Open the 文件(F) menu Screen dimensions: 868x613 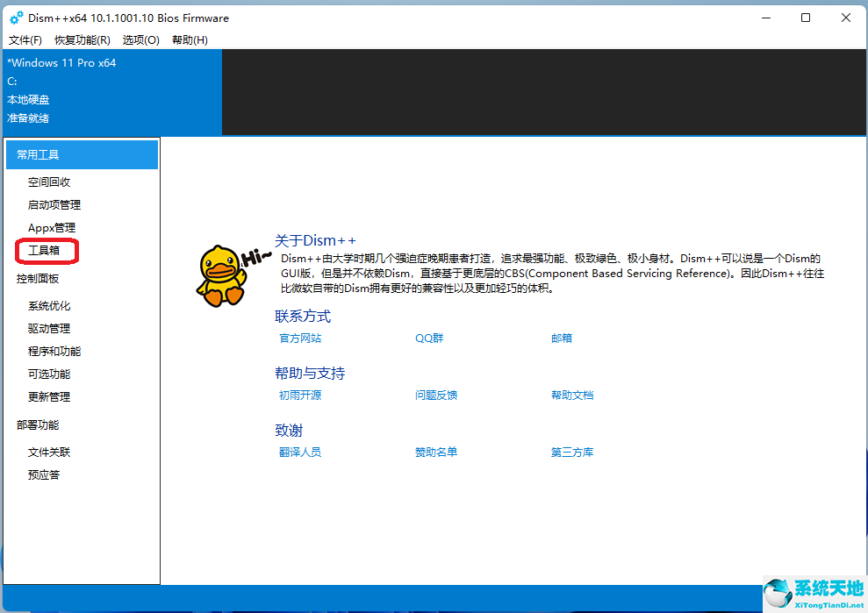(x=25, y=39)
